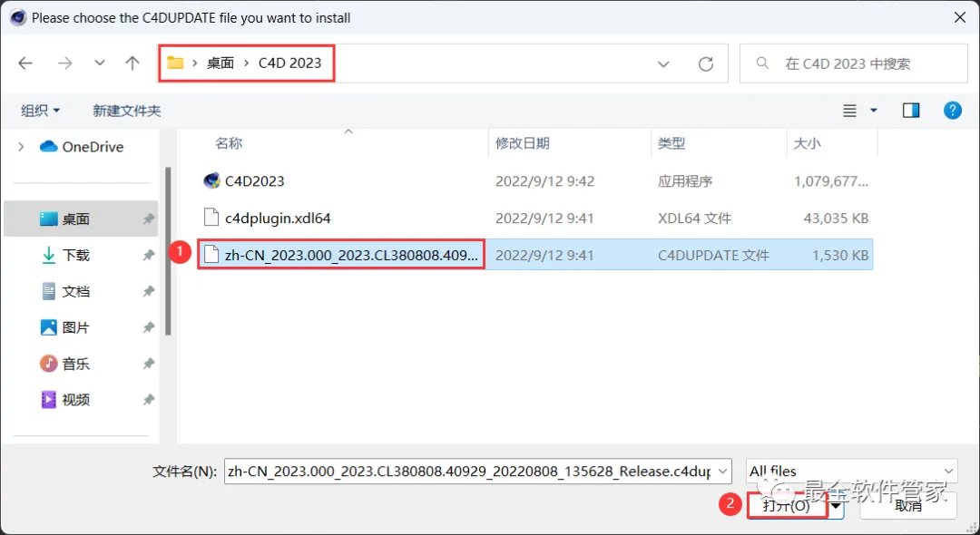Click the search box 在 C4D 2023 中搜索
This screenshot has width=980, height=535.
854,63
